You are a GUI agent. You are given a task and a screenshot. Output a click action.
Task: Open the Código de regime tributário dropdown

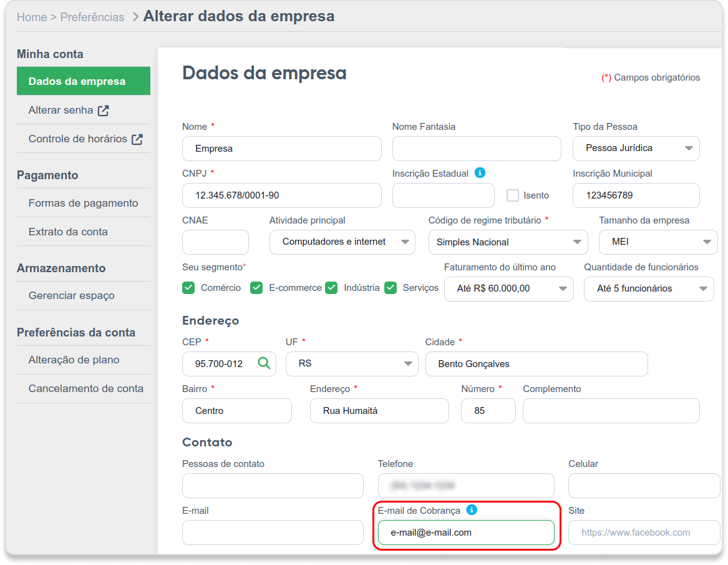508,242
